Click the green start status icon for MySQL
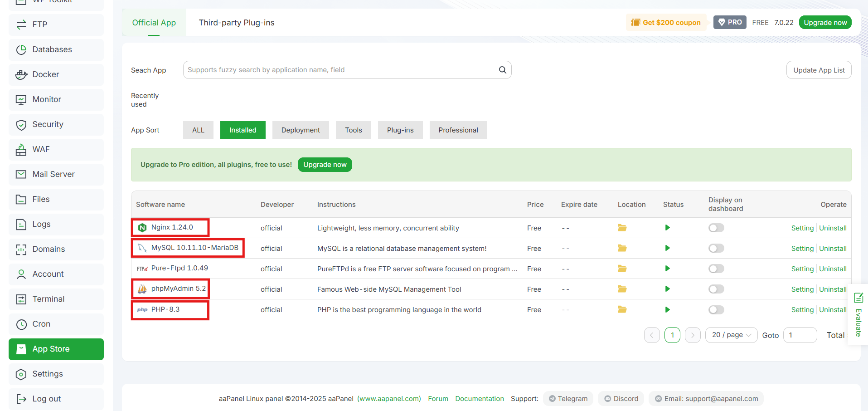Viewport: 868px width, 411px height. click(x=667, y=248)
